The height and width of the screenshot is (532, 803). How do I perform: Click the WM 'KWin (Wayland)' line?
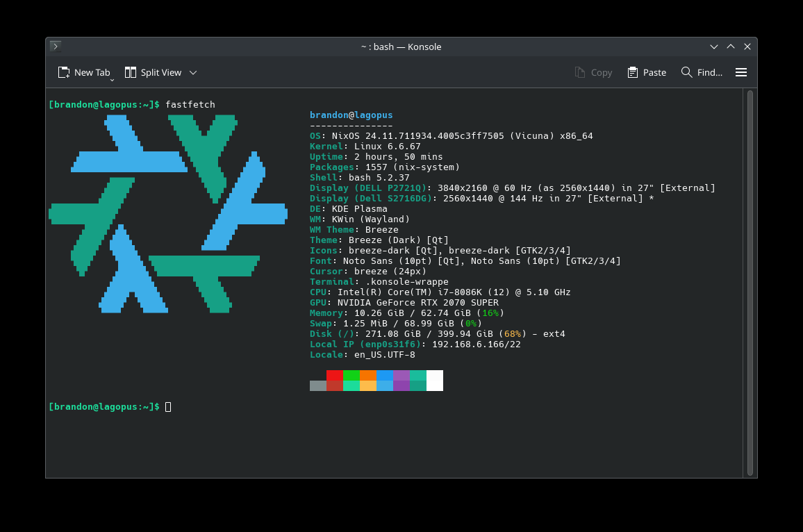(360, 219)
